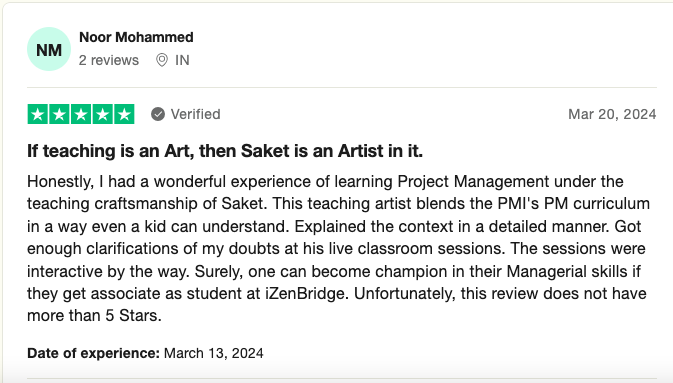The image size is (673, 383).
Task: Open Noor Mohammed's profile name link
Action: pos(136,37)
